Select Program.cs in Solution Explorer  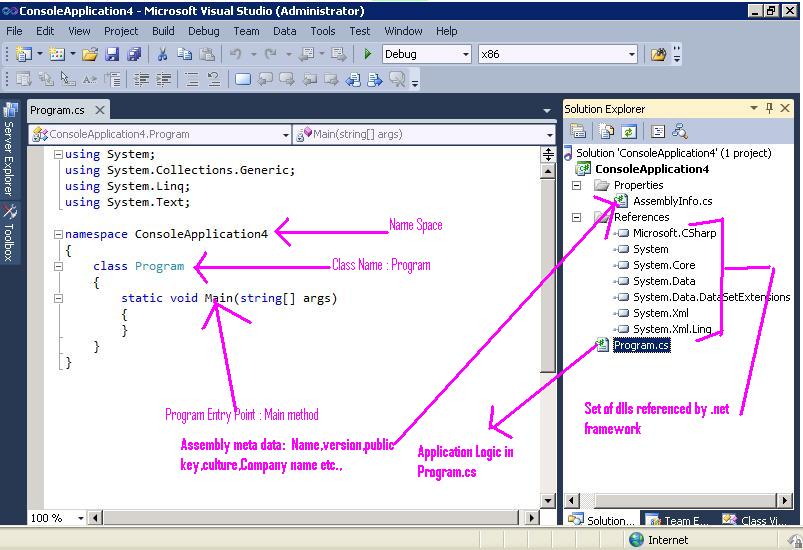(641, 346)
